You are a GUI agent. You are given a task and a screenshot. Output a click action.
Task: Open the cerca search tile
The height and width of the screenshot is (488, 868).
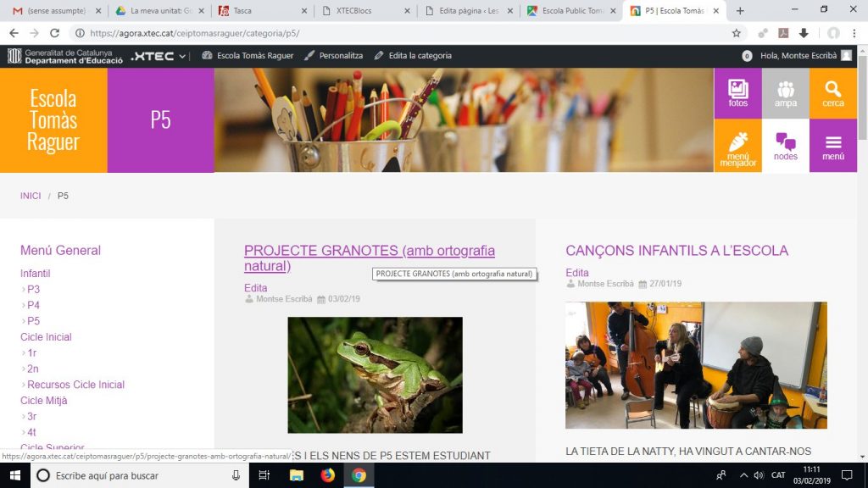coord(832,93)
